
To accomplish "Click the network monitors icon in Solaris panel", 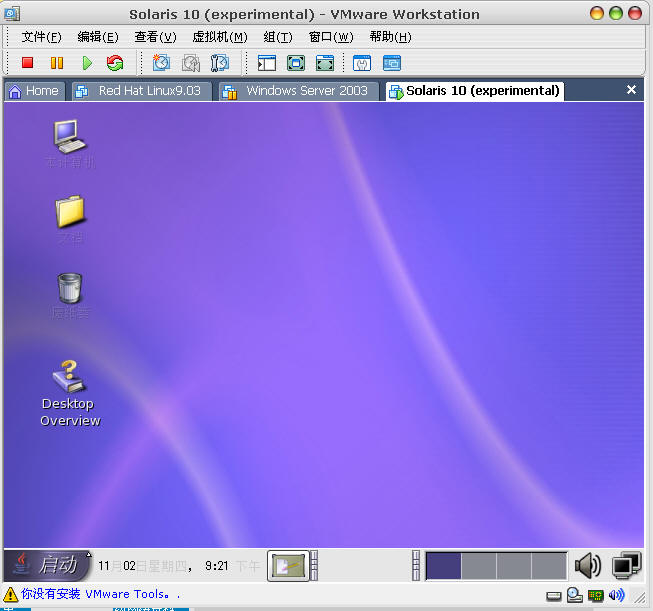I will pyautogui.click(x=626, y=566).
